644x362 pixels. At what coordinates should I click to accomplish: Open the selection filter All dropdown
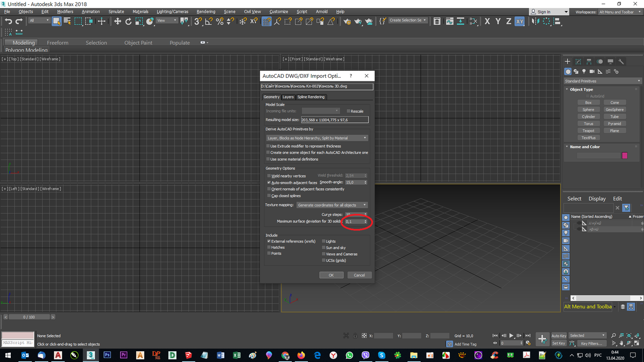(x=39, y=20)
